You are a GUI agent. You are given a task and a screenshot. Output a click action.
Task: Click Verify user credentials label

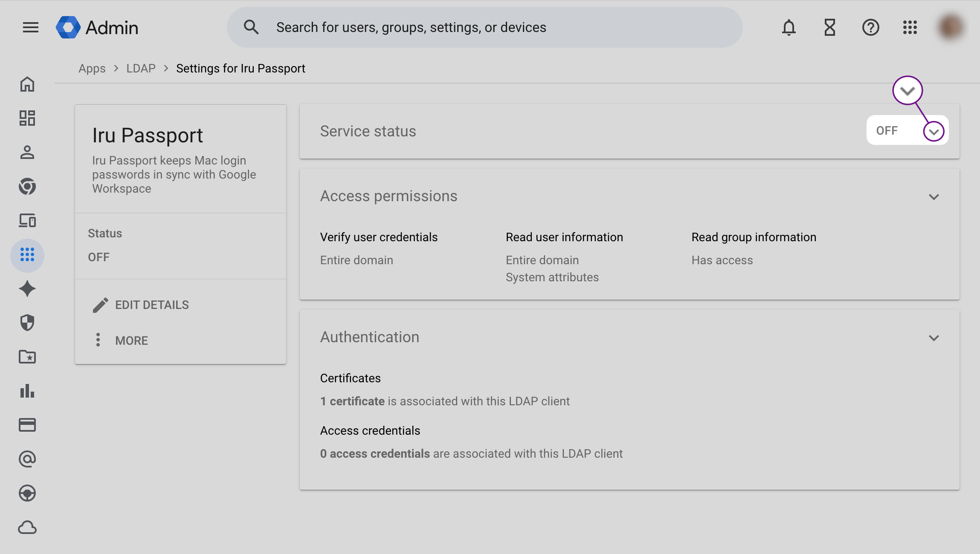point(379,237)
